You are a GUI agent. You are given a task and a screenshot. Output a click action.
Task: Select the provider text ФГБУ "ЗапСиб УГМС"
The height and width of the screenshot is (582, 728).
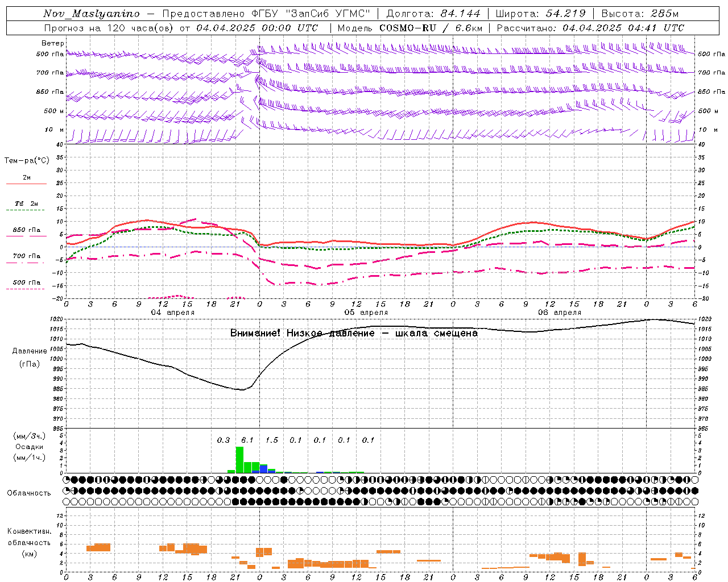coord(311,14)
